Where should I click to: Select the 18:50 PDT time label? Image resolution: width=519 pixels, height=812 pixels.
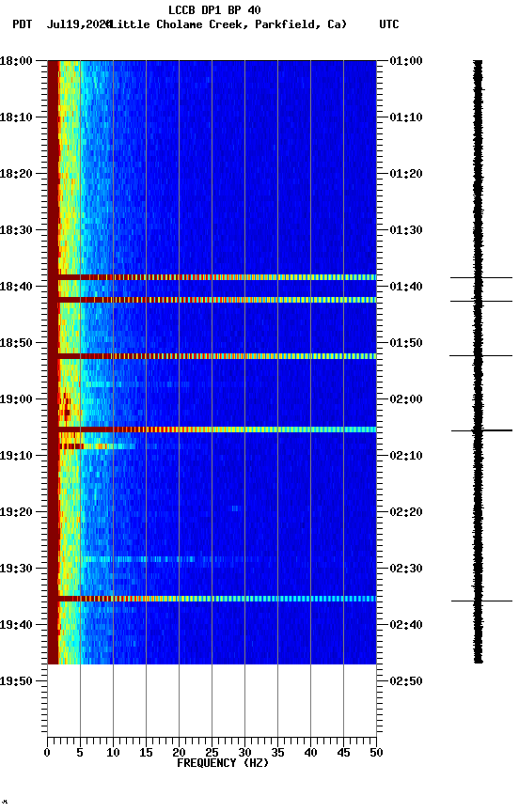click(16, 343)
